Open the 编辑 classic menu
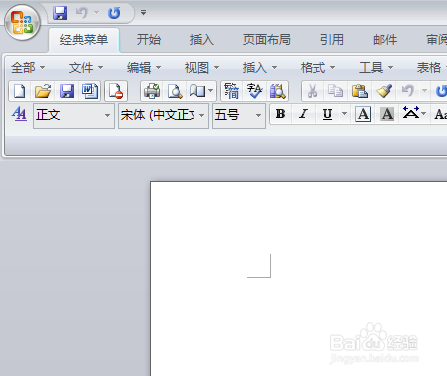447x376 pixels. pos(144,68)
